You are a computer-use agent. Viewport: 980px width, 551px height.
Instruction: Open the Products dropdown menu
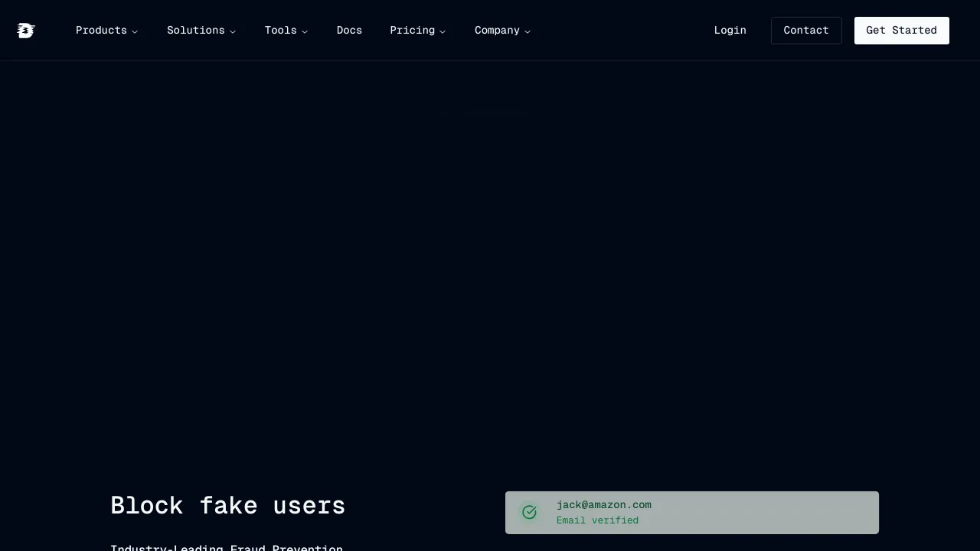[106, 31]
